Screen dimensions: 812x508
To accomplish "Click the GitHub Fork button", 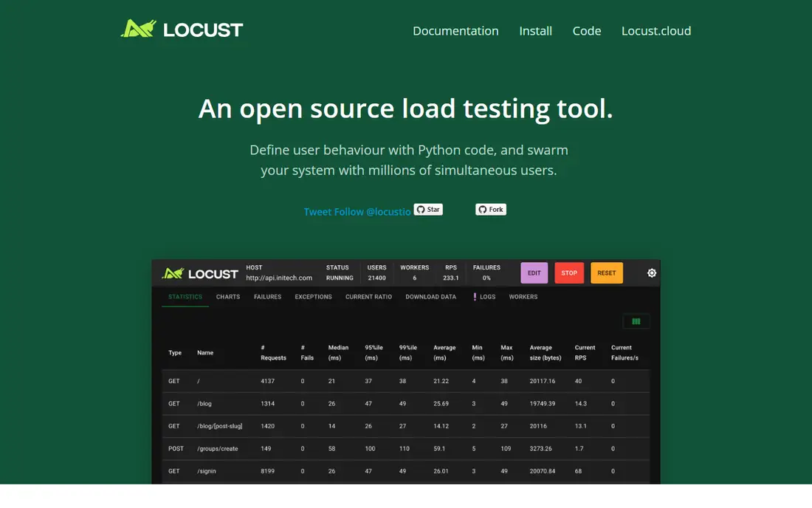I will pyautogui.click(x=491, y=210).
